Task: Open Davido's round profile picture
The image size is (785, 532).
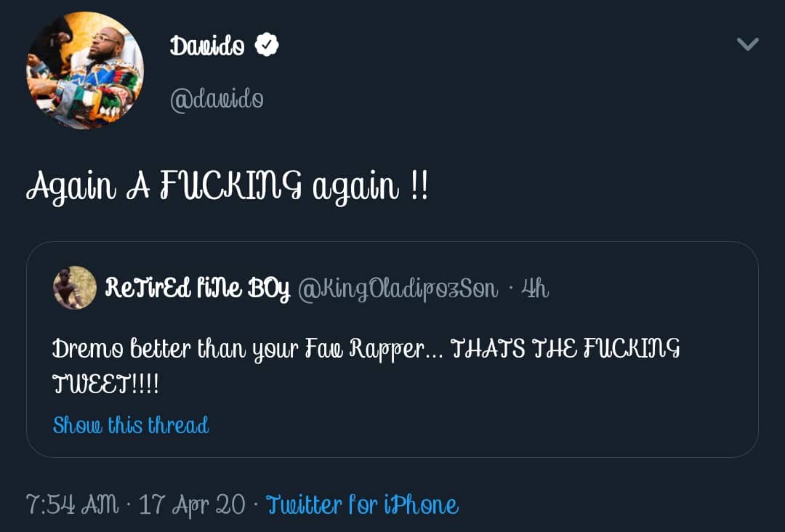Action: 85,70
